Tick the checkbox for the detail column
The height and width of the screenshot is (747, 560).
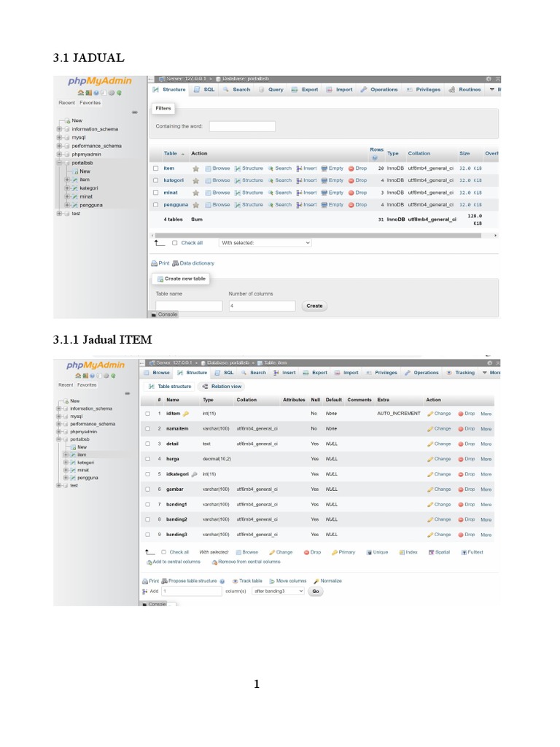[147, 444]
